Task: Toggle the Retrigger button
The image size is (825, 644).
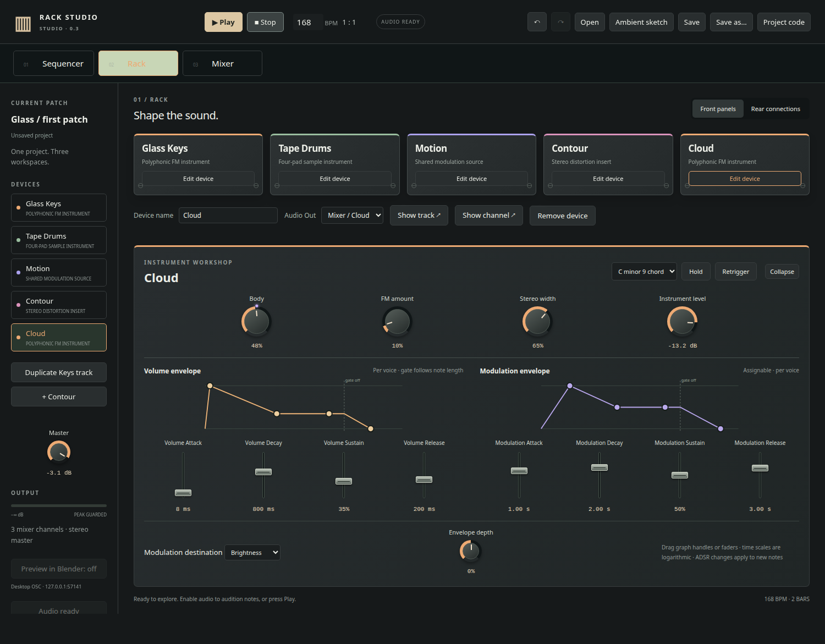Action: coord(735,272)
